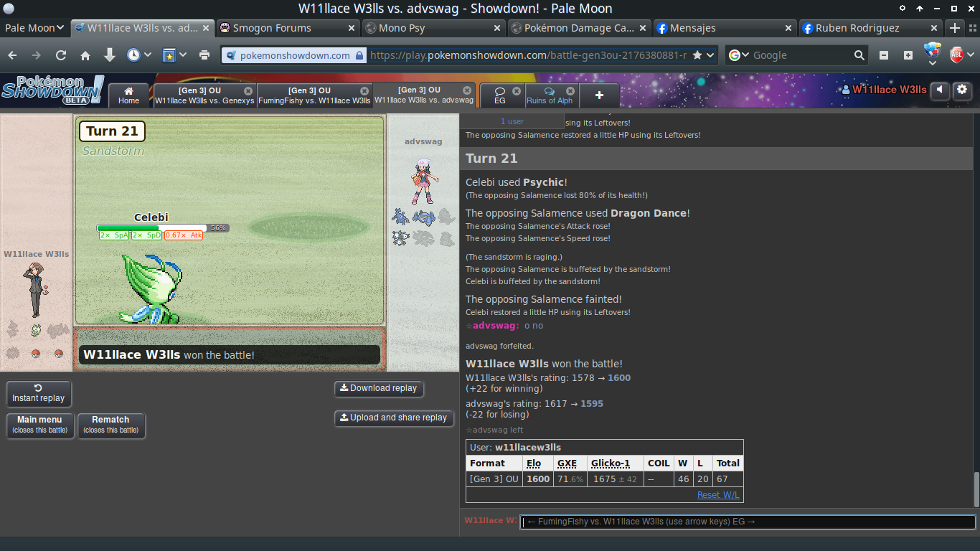Click the Adblock icon in browser toolbar
The width and height of the screenshot is (980, 551).
point(956,55)
